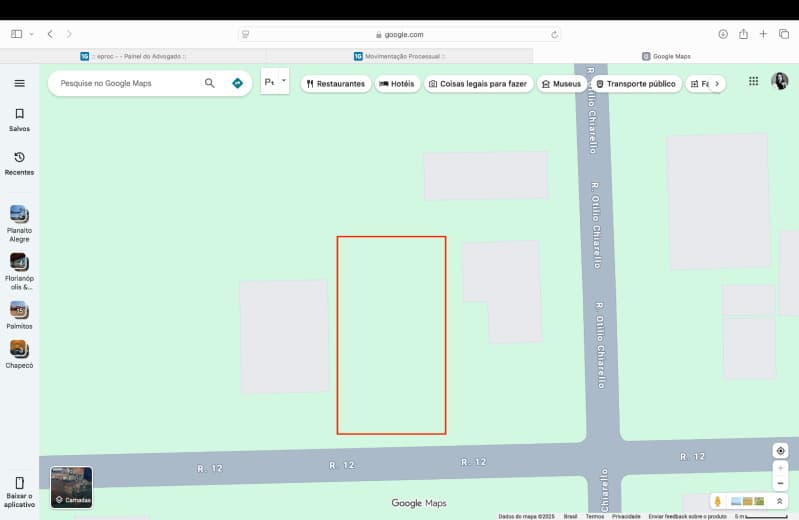
Task: Click the imagery thumbnails strip
Action: (x=748, y=502)
